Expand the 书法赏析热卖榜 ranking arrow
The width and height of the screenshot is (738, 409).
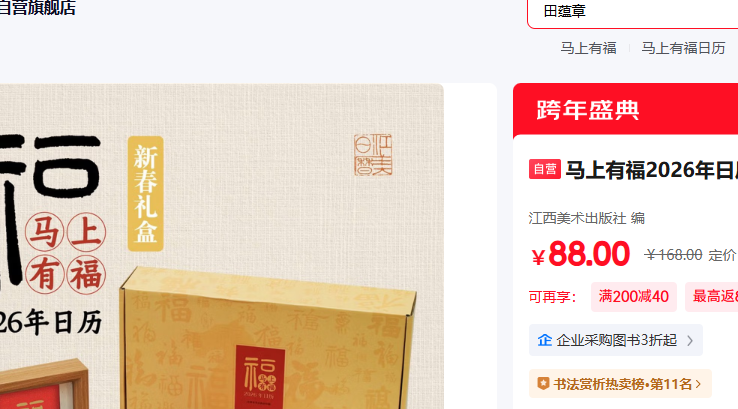coord(698,384)
